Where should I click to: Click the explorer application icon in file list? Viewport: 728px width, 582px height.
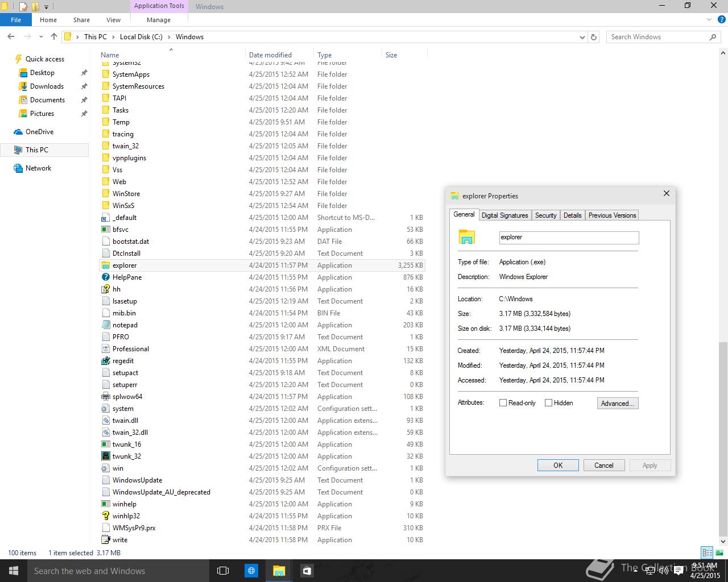[105, 265]
